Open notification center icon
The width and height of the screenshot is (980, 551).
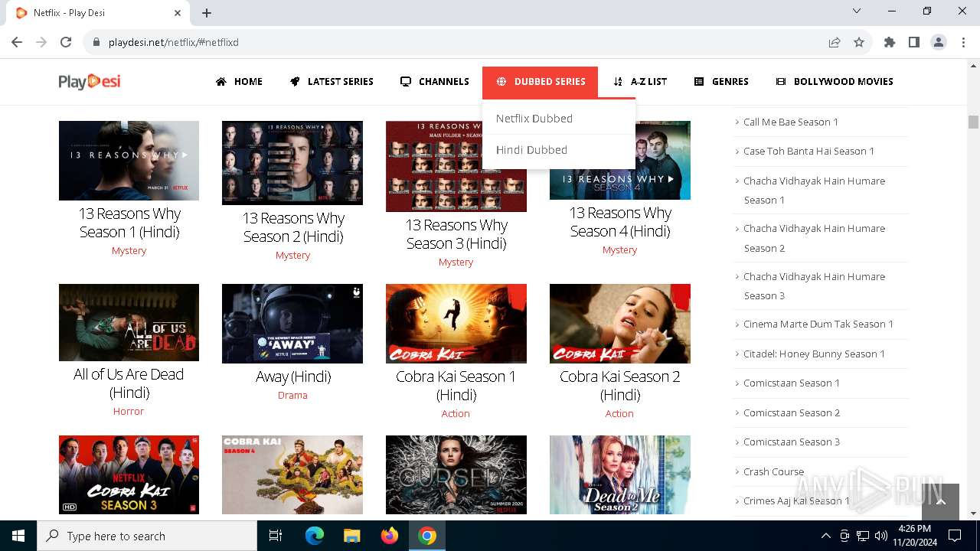(955, 536)
